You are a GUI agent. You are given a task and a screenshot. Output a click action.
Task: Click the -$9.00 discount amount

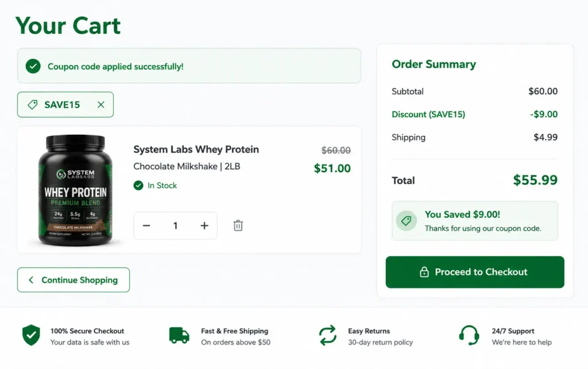(x=544, y=114)
